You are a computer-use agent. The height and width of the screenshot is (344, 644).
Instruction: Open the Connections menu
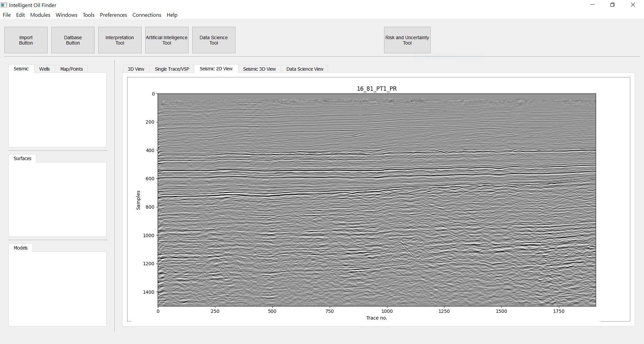tap(147, 15)
